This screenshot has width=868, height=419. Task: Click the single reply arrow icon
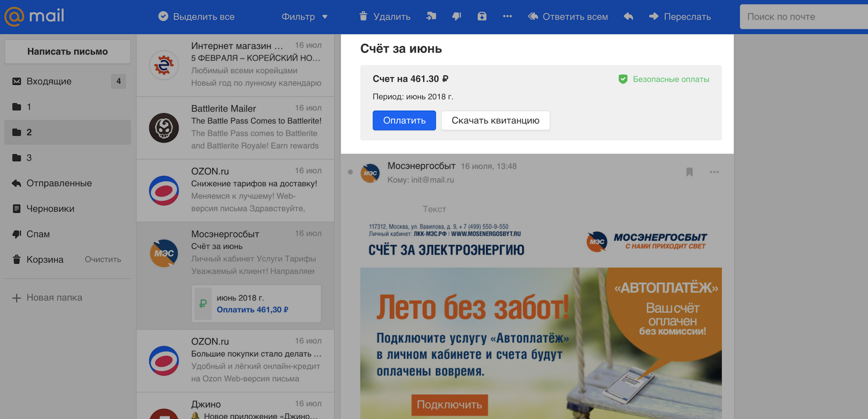tap(628, 16)
